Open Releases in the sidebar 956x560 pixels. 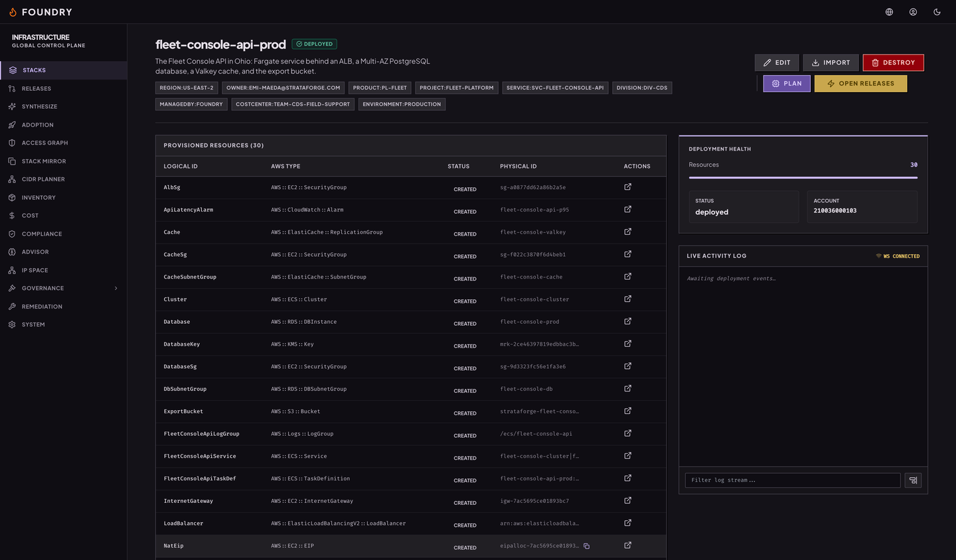coord(64,88)
